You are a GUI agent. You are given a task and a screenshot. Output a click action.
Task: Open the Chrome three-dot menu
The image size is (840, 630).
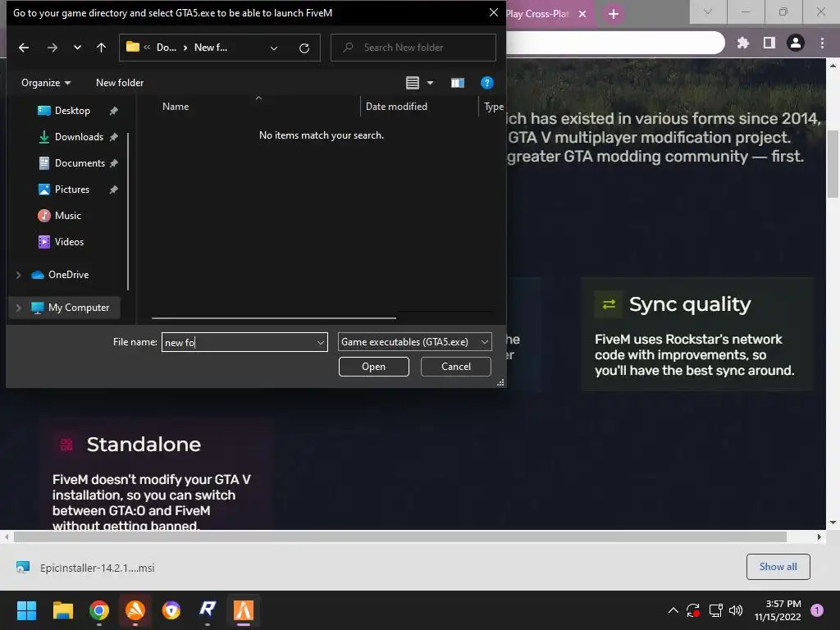(822, 43)
